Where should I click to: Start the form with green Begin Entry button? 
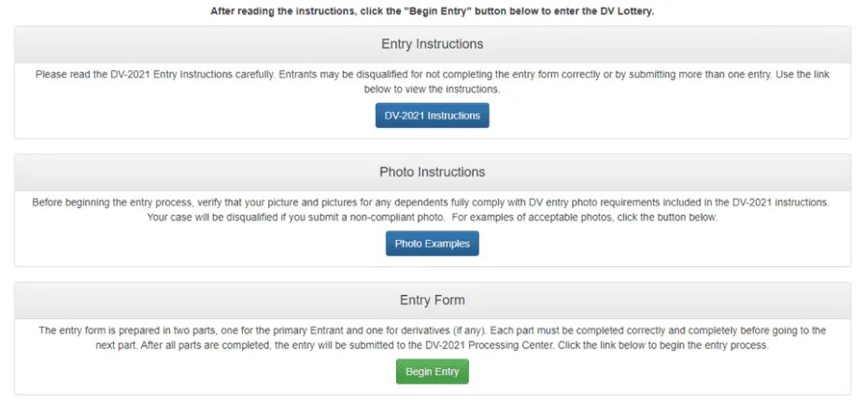coord(432,372)
